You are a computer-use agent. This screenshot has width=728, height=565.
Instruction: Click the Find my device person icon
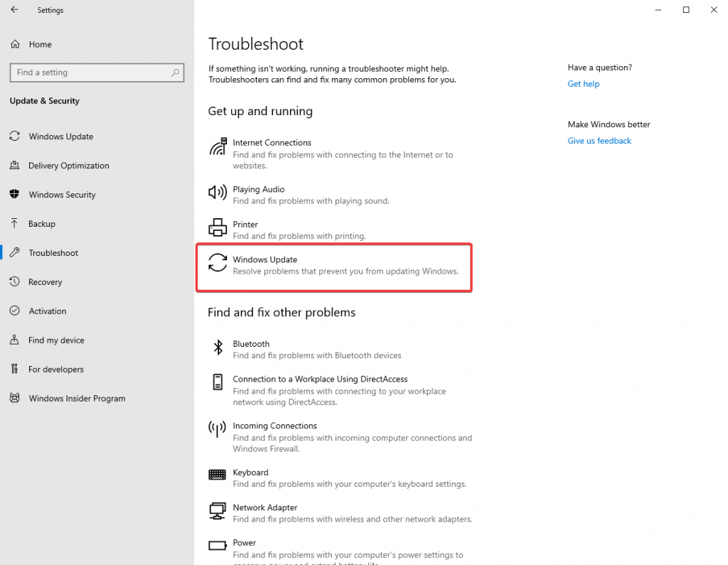15,340
